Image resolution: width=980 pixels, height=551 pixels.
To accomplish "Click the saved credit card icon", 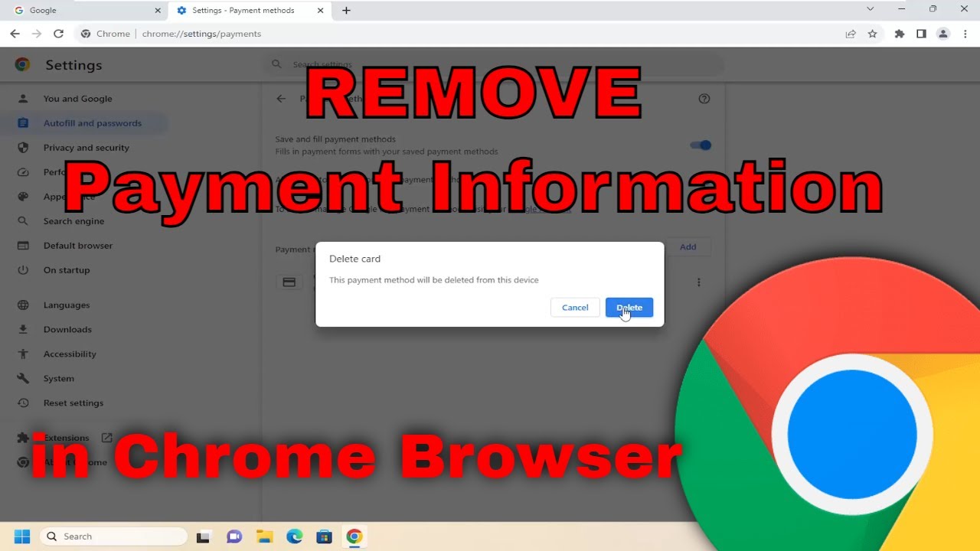I will tap(289, 282).
